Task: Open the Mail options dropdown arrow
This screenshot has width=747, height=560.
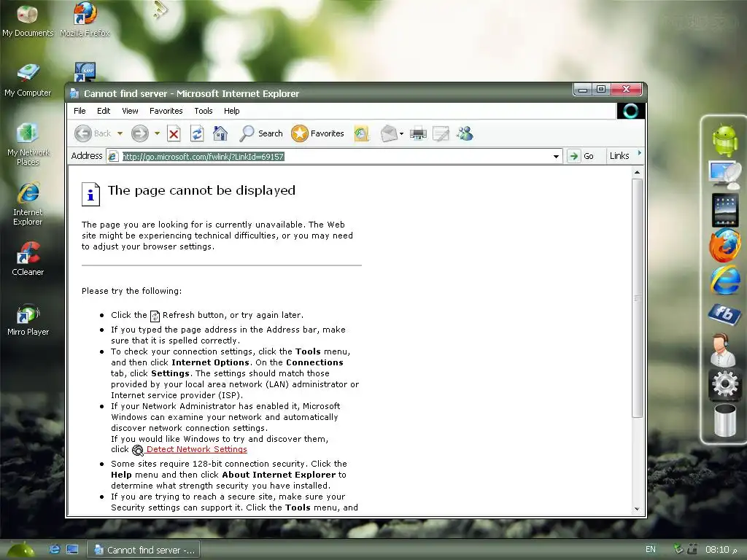Action: tap(402, 134)
